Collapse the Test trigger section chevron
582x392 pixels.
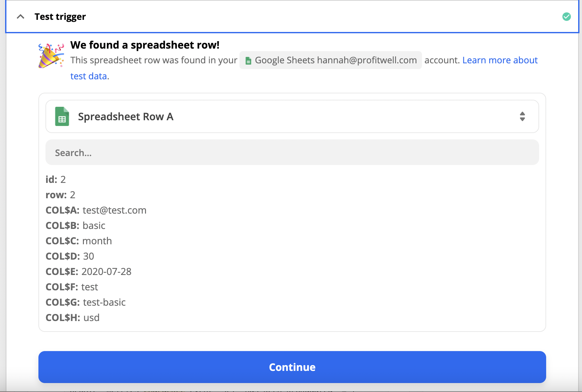(20, 17)
